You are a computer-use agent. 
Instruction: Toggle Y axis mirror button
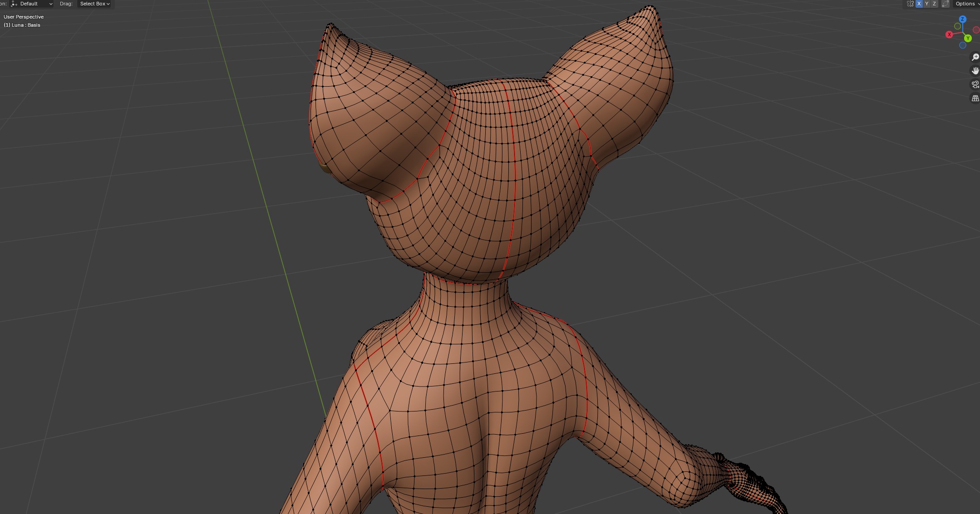927,4
